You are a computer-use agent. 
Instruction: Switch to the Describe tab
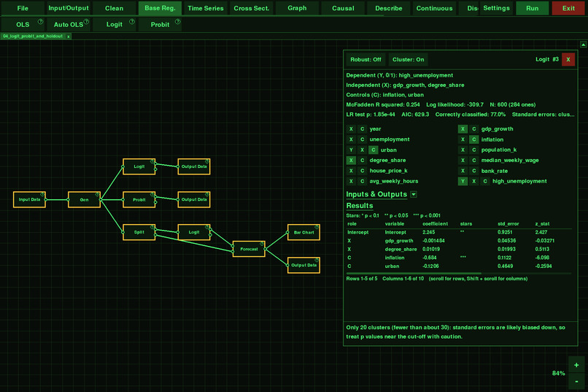click(x=389, y=8)
